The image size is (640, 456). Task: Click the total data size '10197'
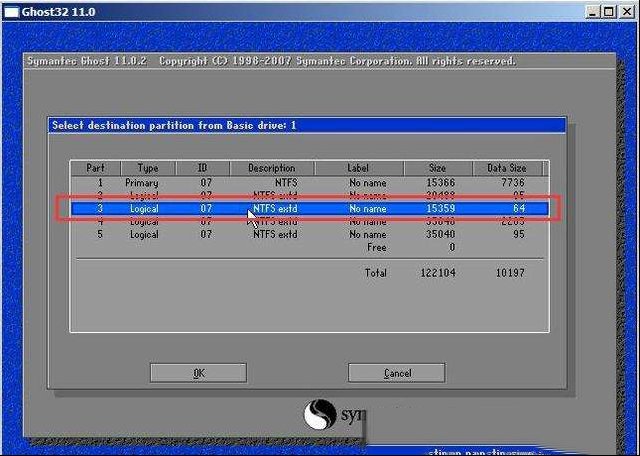click(x=510, y=273)
